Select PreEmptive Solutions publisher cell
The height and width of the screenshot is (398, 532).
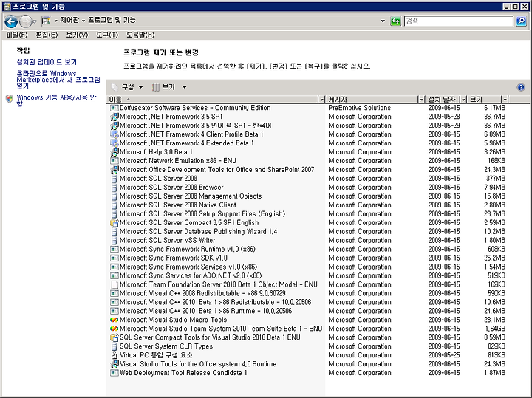click(x=359, y=108)
